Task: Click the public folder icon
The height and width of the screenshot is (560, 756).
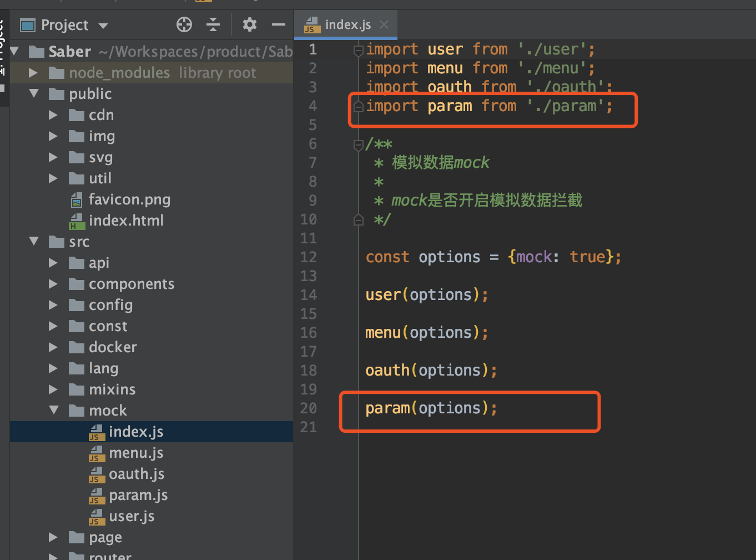Action: pos(57,94)
